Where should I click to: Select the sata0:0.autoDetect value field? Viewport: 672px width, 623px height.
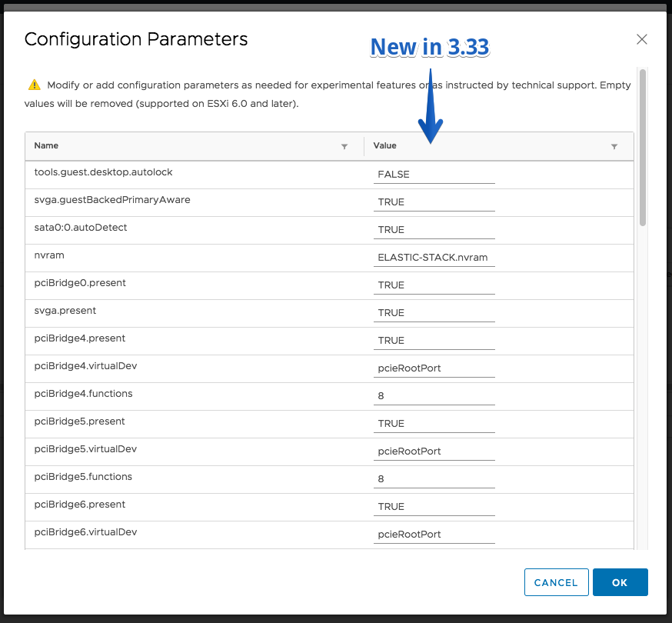click(x=434, y=230)
